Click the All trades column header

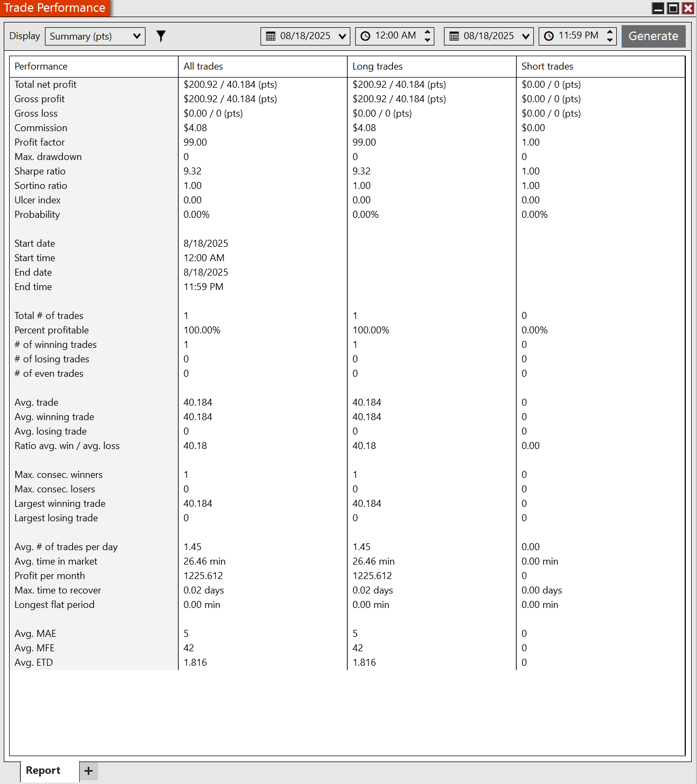click(x=263, y=66)
